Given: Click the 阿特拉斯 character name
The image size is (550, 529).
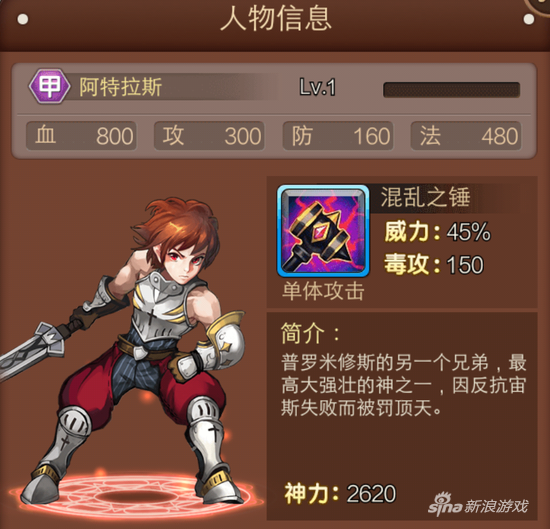Looking at the screenshot, I should (120, 87).
